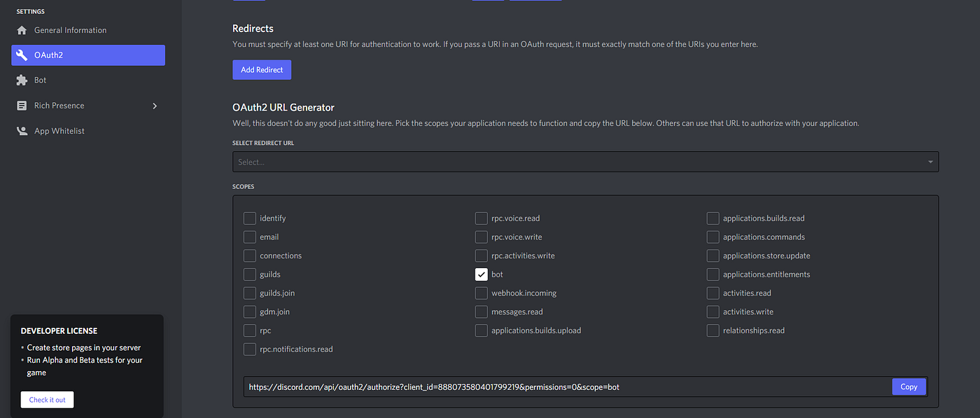
Task: Check the activities.write scope
Action: coord(713,312)
